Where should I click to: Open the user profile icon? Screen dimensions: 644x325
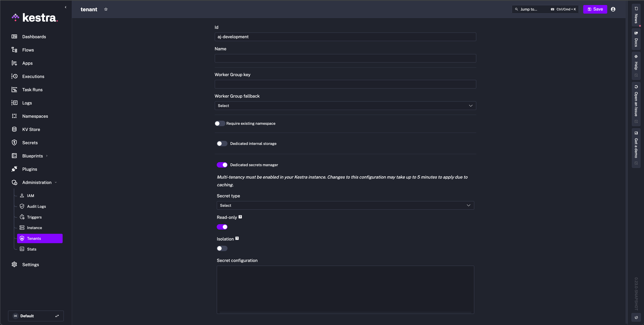click(613, 9)
